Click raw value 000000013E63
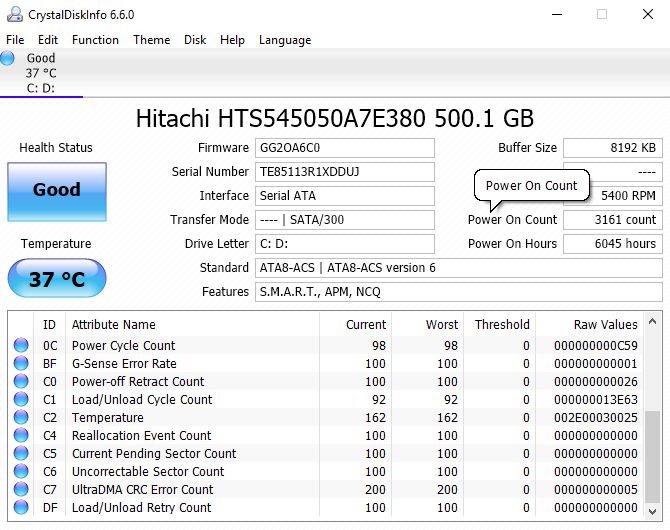This screenshot has height=530, width=670. [x=596, y=399]
